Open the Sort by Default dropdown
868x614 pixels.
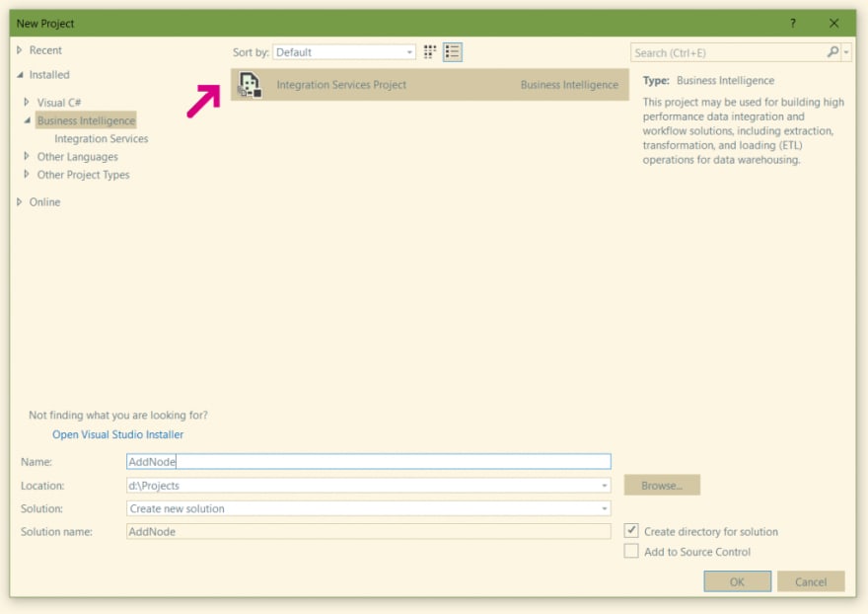[344, 52]
